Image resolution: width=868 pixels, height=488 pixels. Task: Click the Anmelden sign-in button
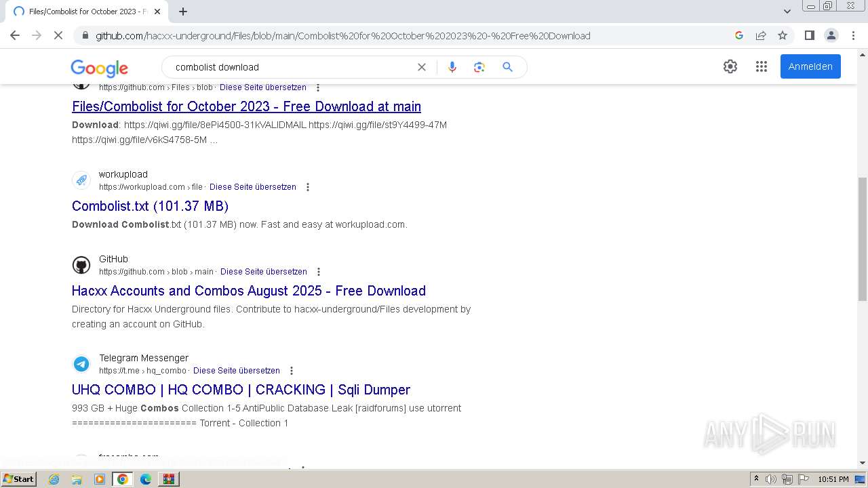(810, 66)
